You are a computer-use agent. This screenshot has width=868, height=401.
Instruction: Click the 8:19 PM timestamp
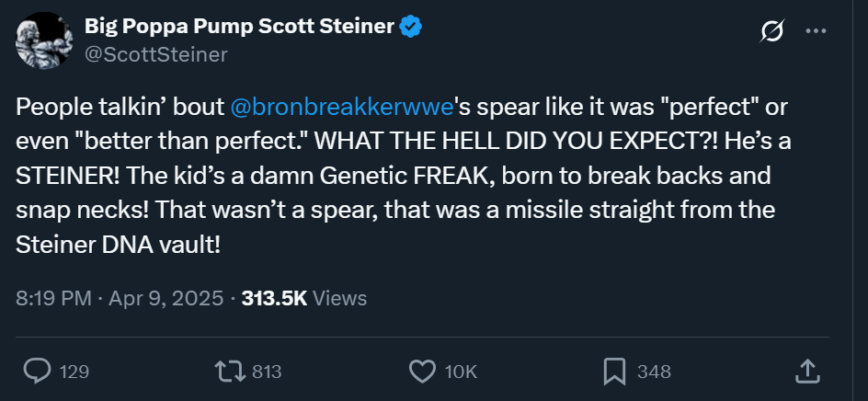[51, 298]
